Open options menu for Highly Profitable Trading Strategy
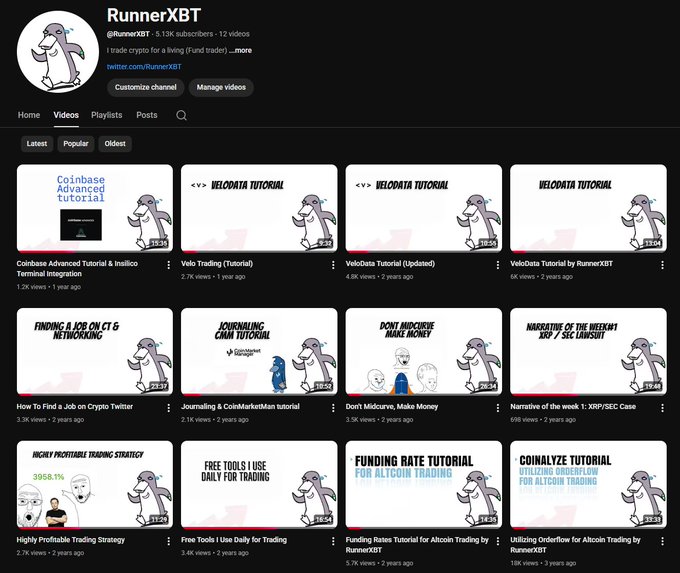Image resolution: width=680 pixels, height=573 pixels. [168, 541]
